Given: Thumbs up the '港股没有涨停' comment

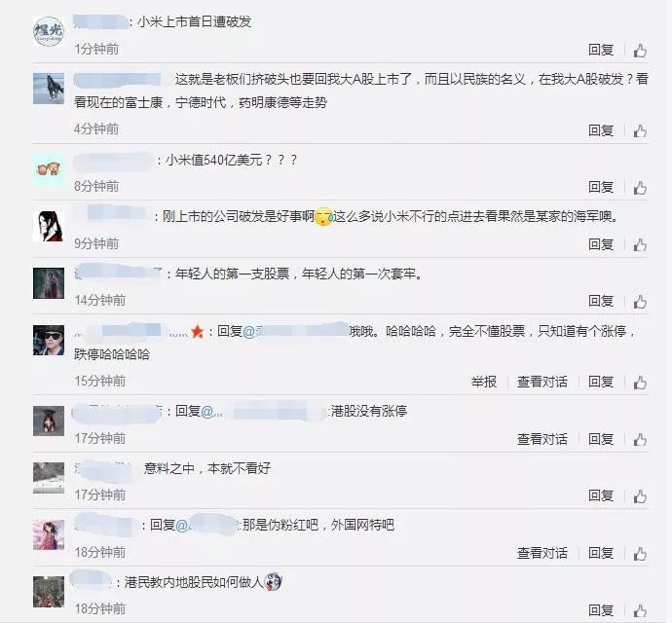Looking at the screenshot, I should pyautogui.click(x=640, y=439).
